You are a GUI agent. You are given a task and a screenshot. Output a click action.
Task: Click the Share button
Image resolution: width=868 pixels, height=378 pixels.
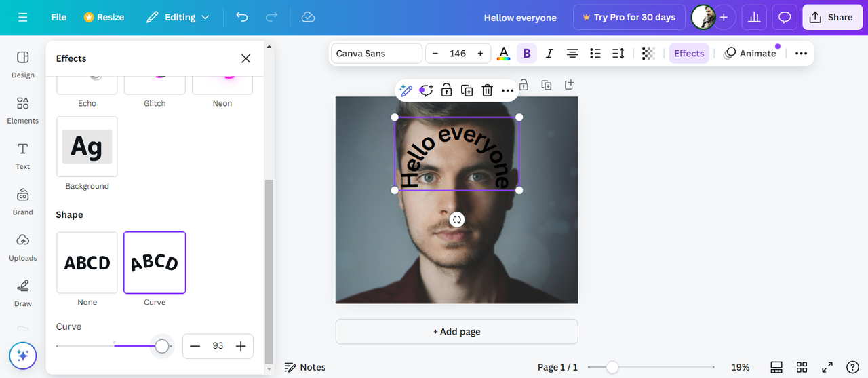[832, 18]
